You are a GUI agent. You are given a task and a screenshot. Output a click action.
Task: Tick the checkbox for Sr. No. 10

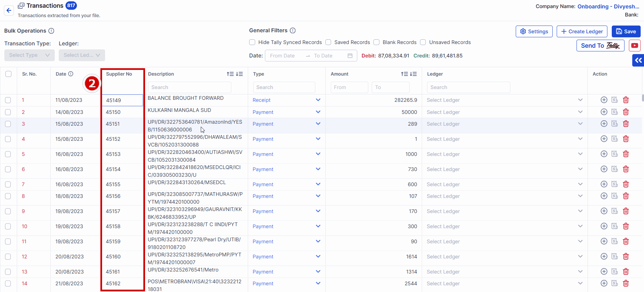tap(8, 226)
